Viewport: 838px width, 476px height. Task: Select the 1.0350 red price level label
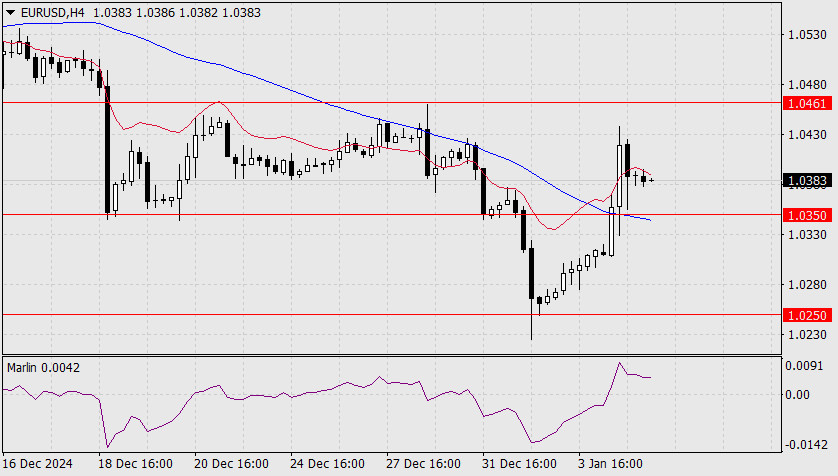[x=807, y=215]
